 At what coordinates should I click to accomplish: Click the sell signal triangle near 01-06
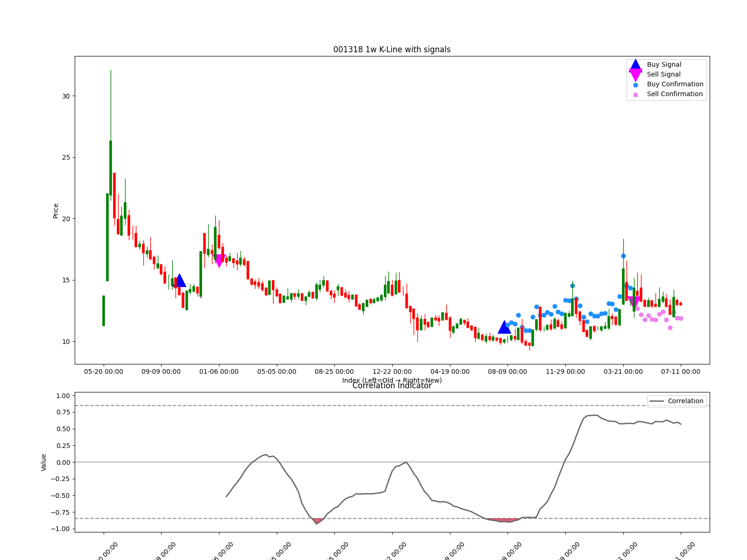coord(219,261)
